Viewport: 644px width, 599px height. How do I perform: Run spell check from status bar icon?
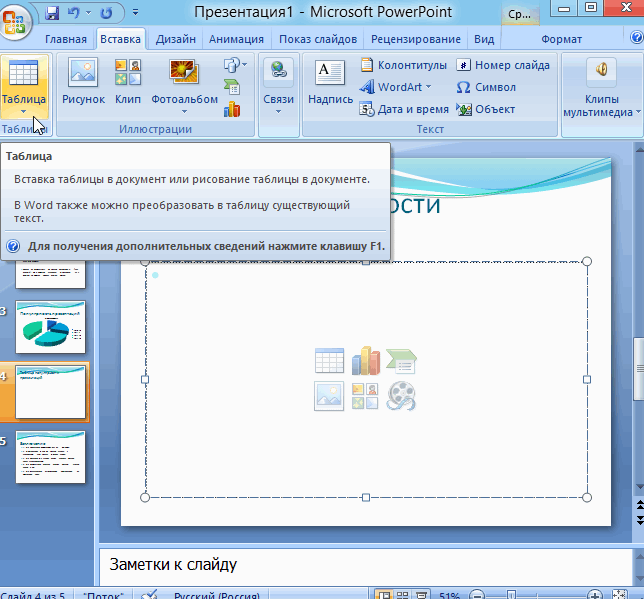[x=148, y=594]
